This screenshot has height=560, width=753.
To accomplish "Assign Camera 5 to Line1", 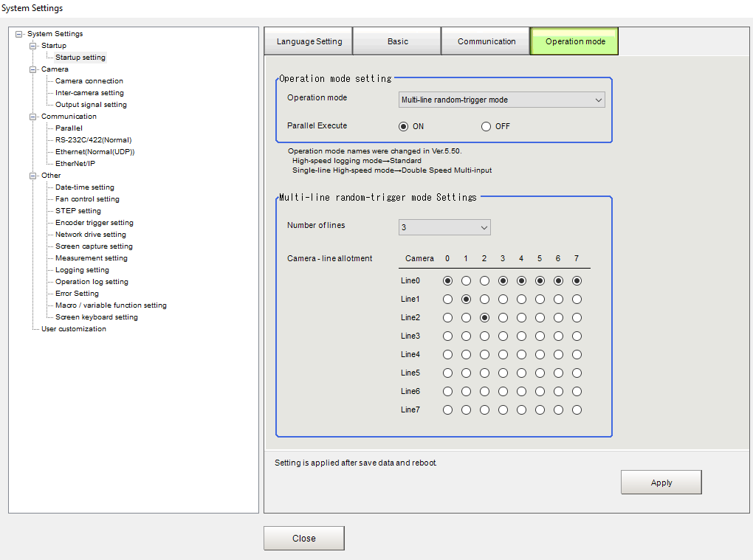I will [x=540, y=300].
